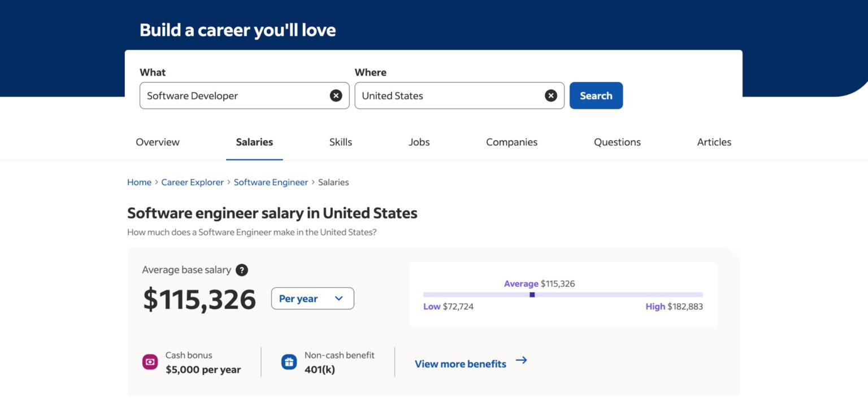Viewport: 868px width, 402px height.
Task: Click the average marker on the salary range slider
Action: coord(532,294)
